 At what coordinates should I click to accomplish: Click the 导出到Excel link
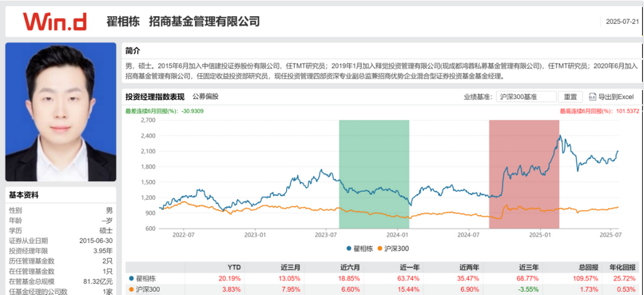coord(616,97)
